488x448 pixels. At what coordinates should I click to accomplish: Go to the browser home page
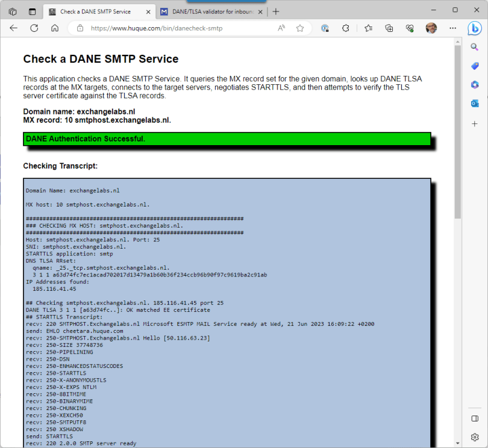[x=55, y=28]
